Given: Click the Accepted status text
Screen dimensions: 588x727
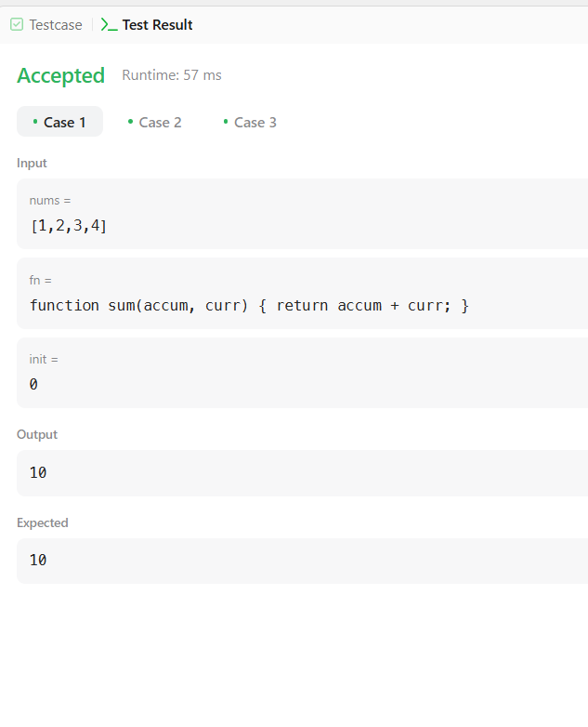Looking at the screenshot, I should 60,75.
